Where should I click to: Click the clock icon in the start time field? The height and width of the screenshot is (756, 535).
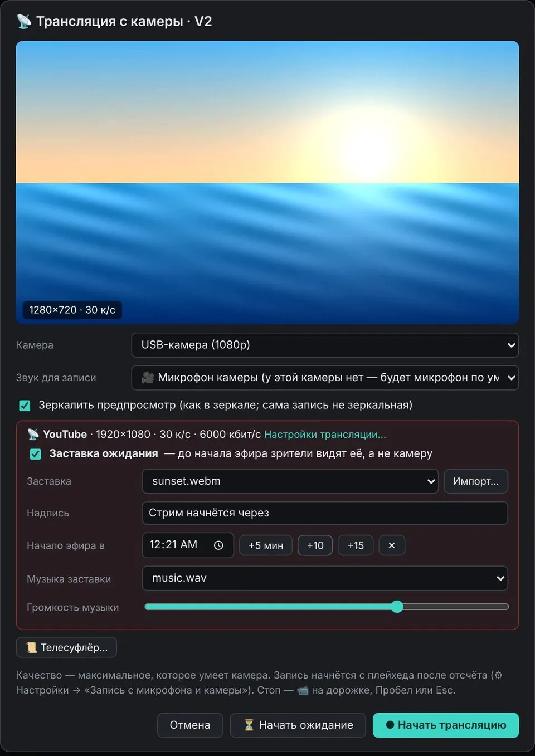[218, 545]
